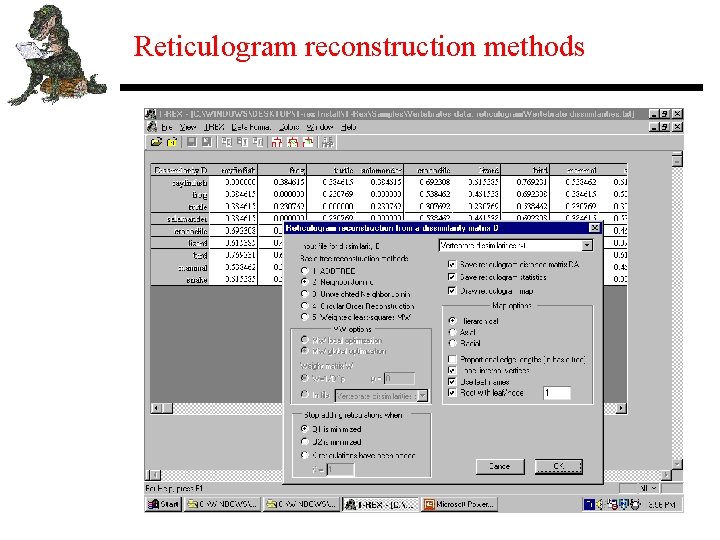Select the 5 Weighted least-squares MW method
The width and height of the screenshot is (720, 540).
(304, 317)
